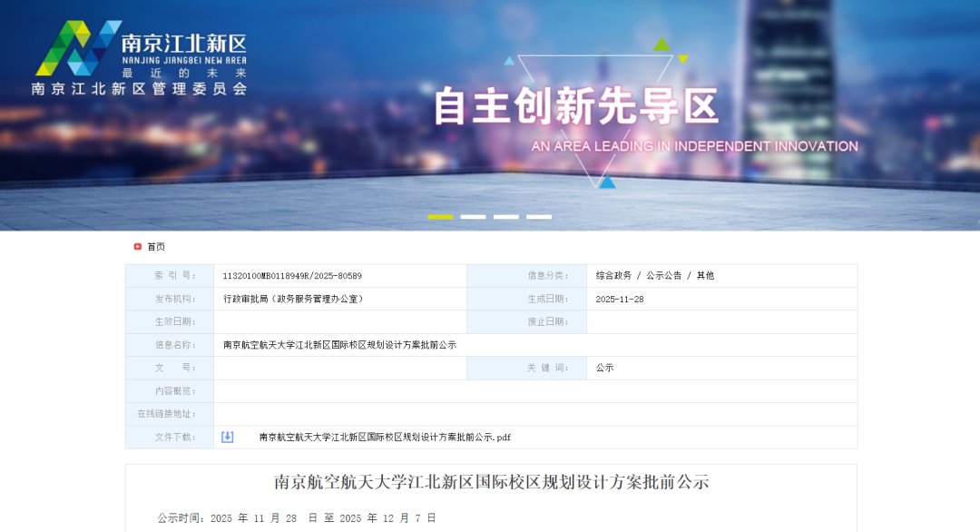Screen dimensions: 980x532
Task: Click the 文件下载 label cell
Action: 170,437
